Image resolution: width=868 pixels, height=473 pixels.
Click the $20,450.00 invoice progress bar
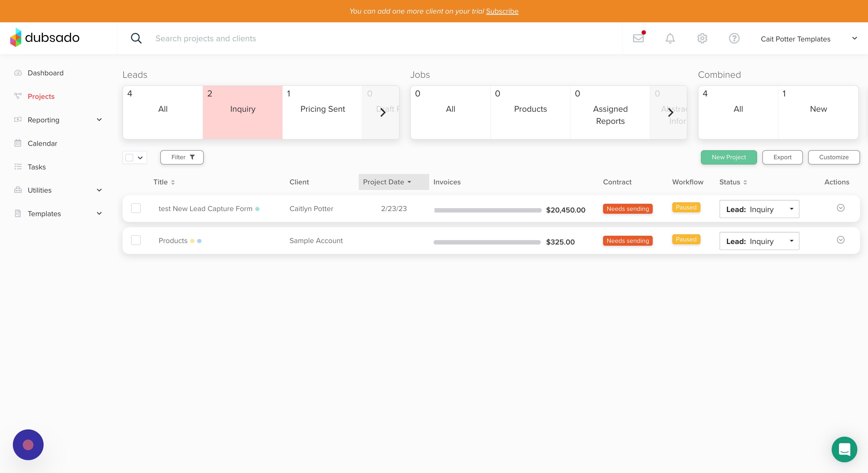(488, 210)
